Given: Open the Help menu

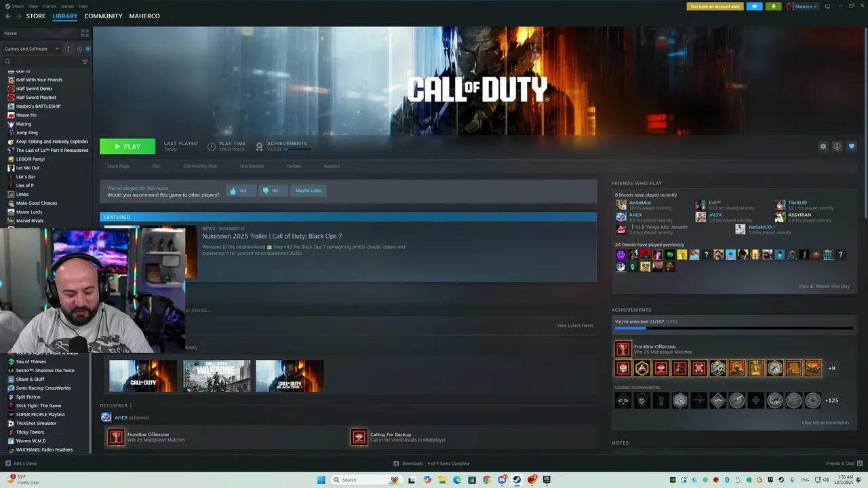Looking at the screenshot, I should 83,6.
